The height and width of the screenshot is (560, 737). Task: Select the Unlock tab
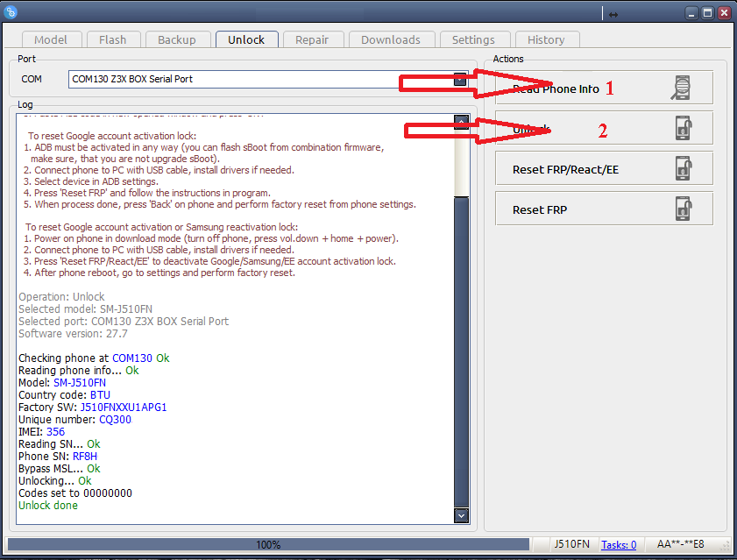point(246,40)
